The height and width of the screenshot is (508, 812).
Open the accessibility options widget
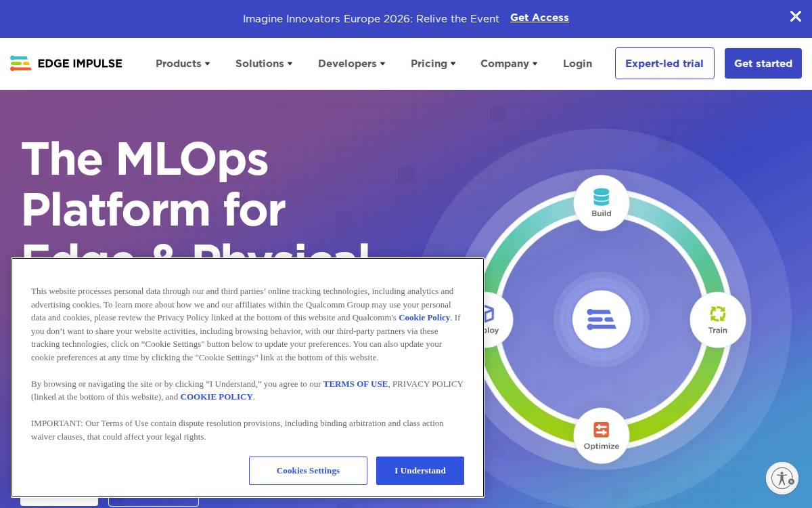click(782, 478)
